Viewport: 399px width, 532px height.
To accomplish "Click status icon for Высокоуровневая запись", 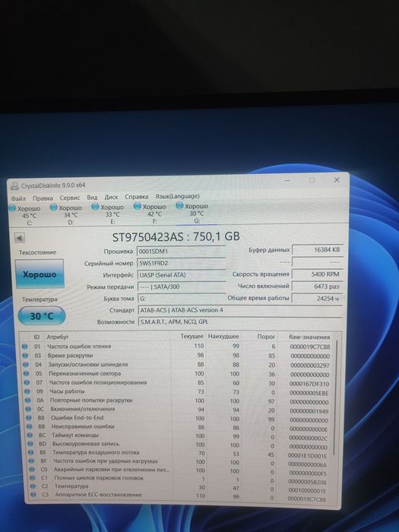I will (30, 444).
